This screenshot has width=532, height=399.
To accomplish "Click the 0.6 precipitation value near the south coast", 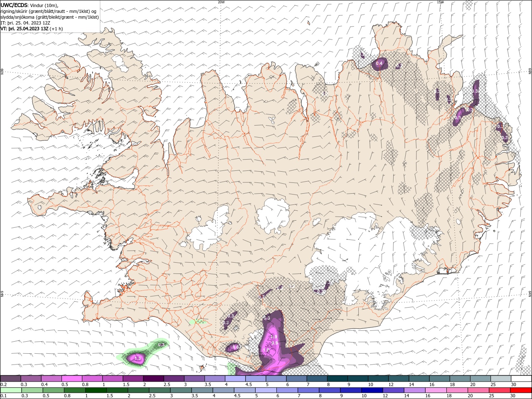I will (236, 347).
